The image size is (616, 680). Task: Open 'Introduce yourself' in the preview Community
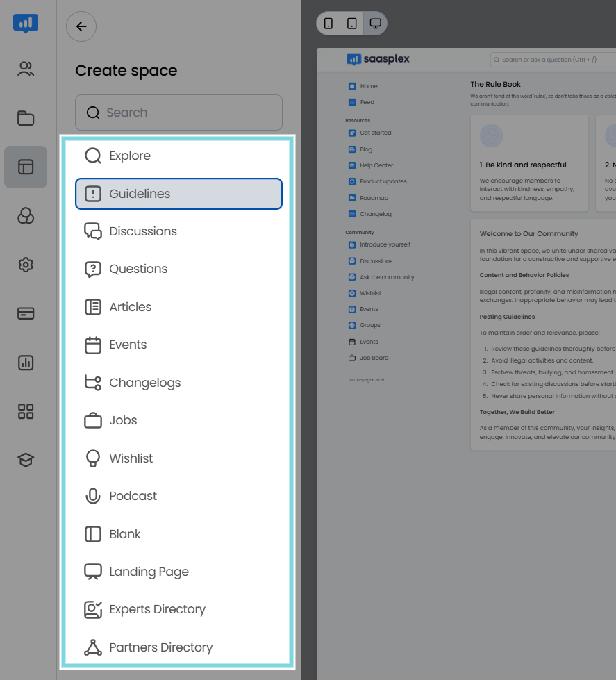379,244
